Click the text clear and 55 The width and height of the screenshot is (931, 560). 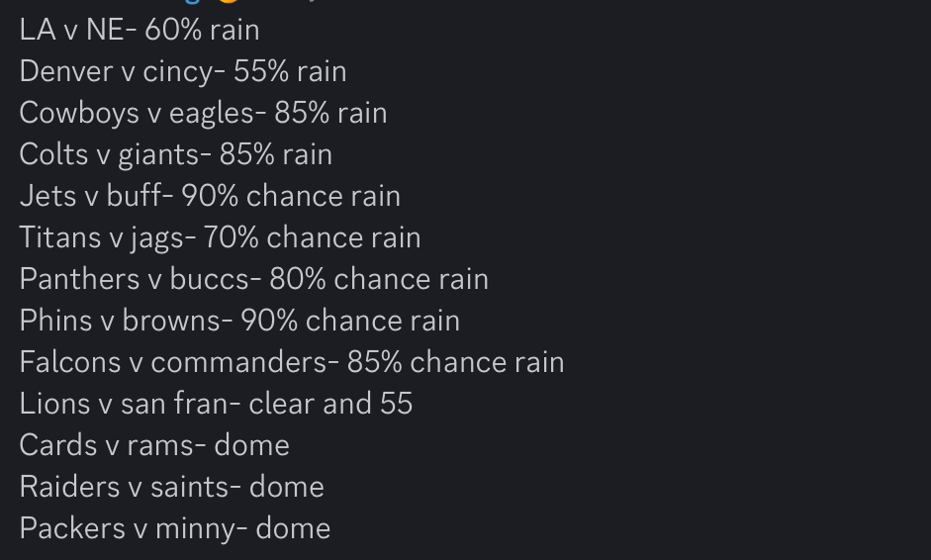click(330, 404)
